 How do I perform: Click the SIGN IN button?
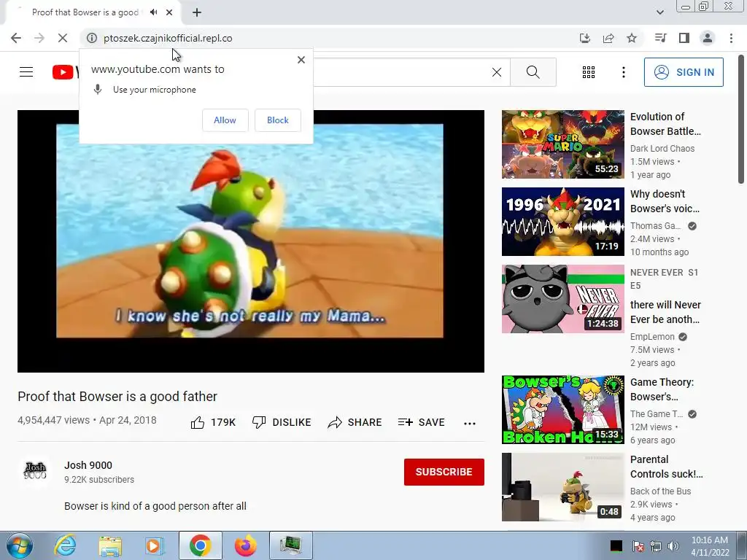tap(683, 72)
